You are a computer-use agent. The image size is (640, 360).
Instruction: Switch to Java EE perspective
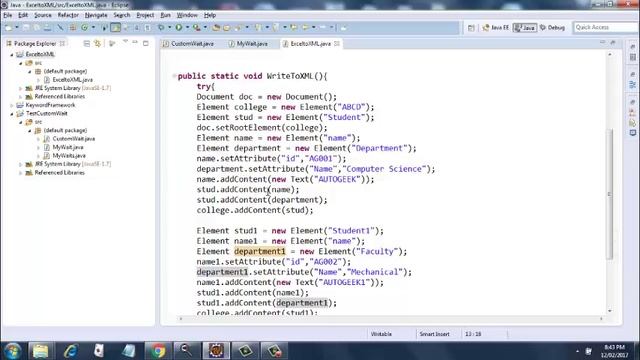(x=496, y=27)
